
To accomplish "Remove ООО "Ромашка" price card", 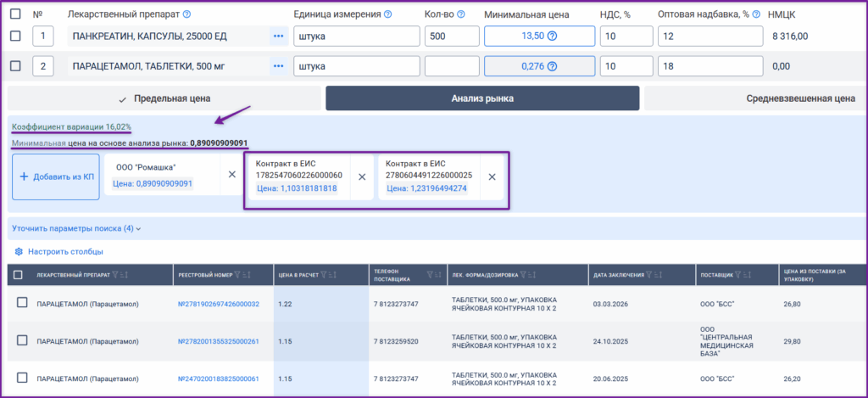I will tap(232, 174).
